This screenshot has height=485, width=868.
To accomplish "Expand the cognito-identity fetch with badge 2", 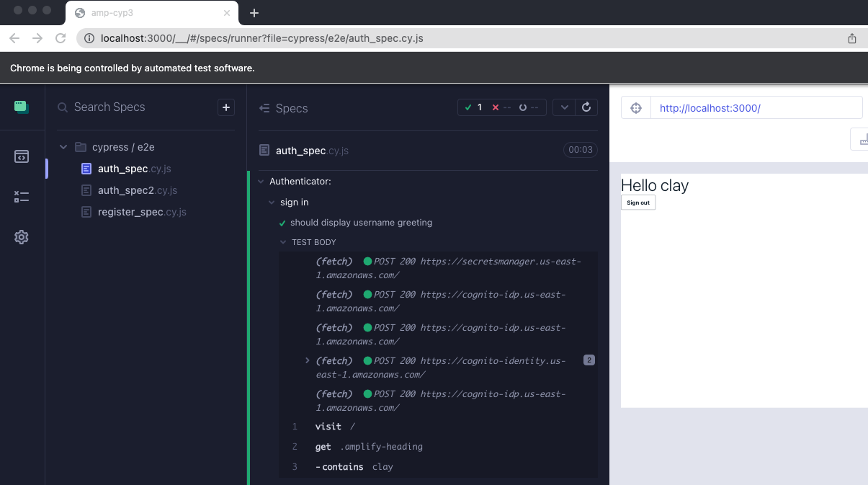I will click(308, 360).
